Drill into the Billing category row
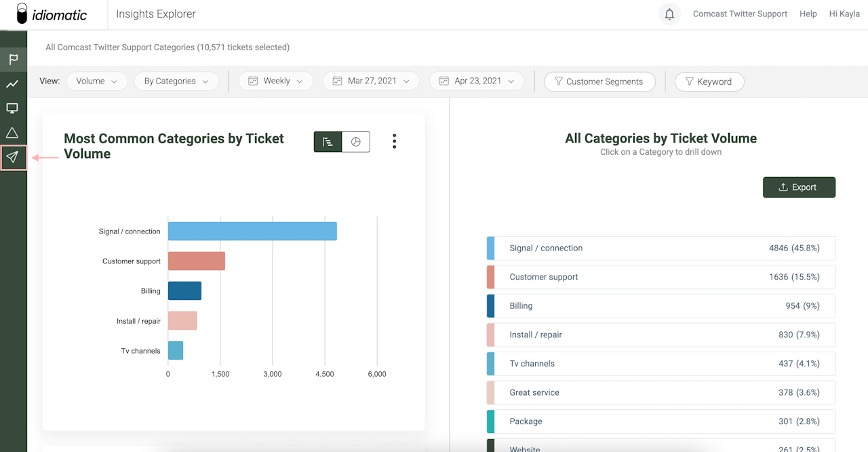Screen dimensions: 868x452 661,306
